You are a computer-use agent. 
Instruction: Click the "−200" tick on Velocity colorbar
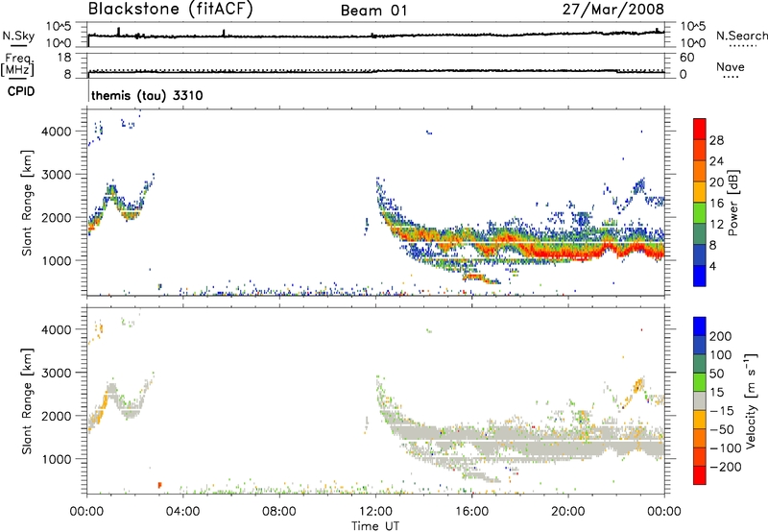pos(725,467)
